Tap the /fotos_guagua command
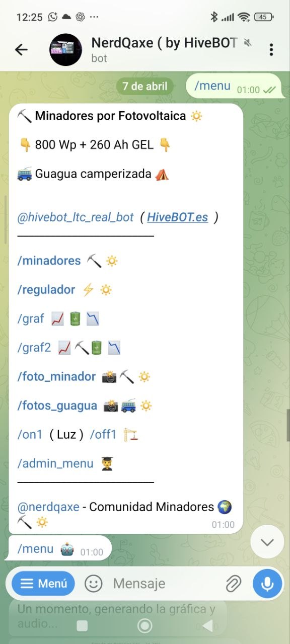This screenshot has width=290, height=644. tap(57, 406)
